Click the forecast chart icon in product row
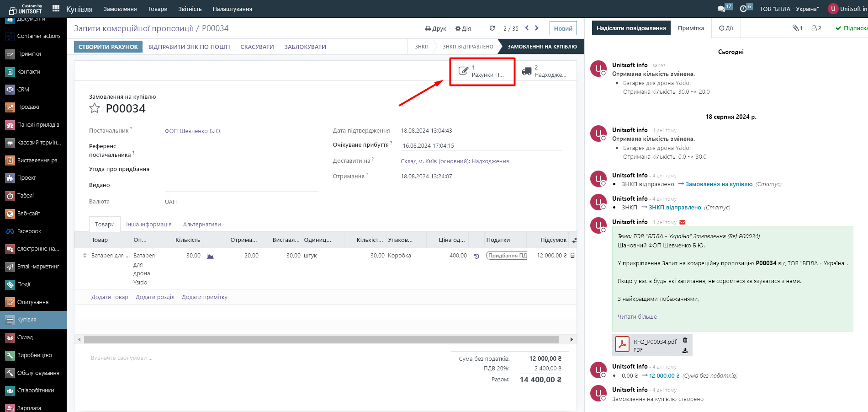Screen dimensions: 868x412 coord(210,256)
